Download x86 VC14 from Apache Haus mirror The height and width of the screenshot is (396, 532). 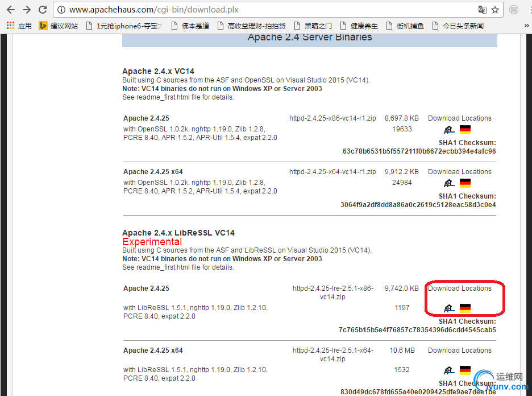[449, 129]
